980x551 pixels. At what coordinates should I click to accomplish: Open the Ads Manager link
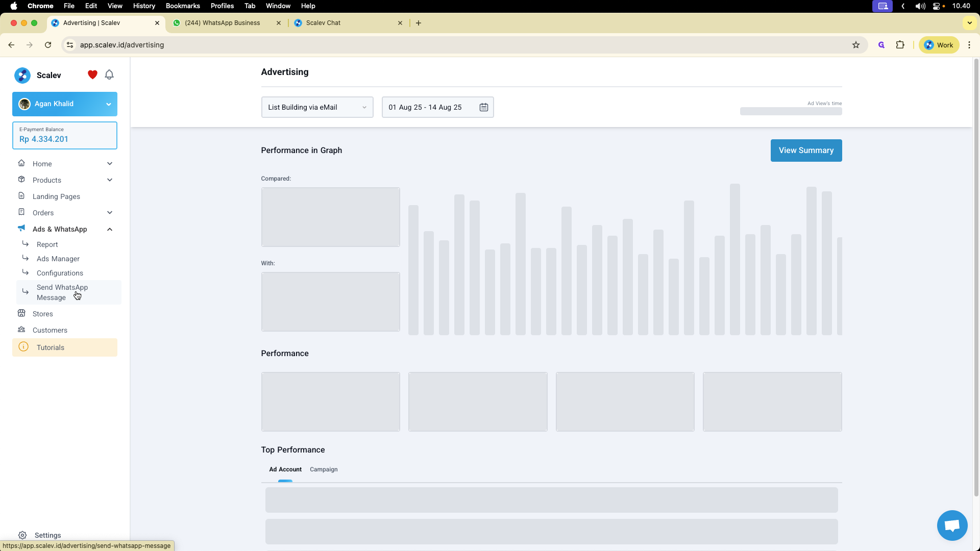tap(58, 259)
